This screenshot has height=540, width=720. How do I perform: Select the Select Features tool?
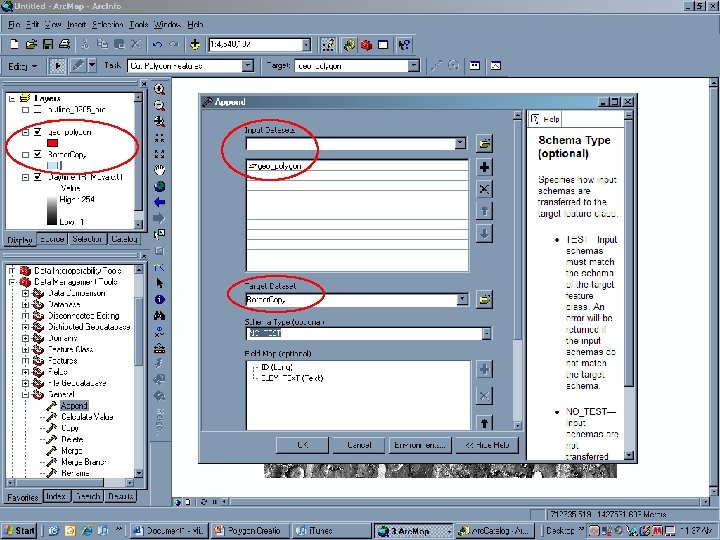pyautogui.click(x=159, y=234)
